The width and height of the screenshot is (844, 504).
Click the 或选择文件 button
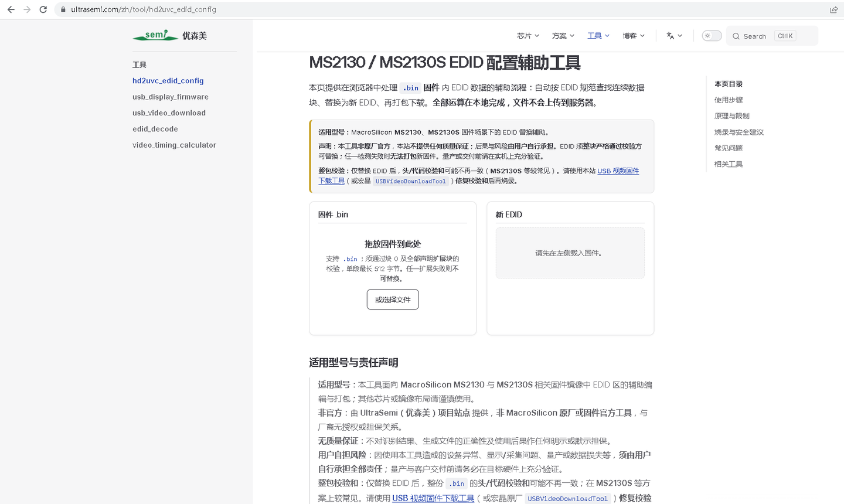(393, 299)
